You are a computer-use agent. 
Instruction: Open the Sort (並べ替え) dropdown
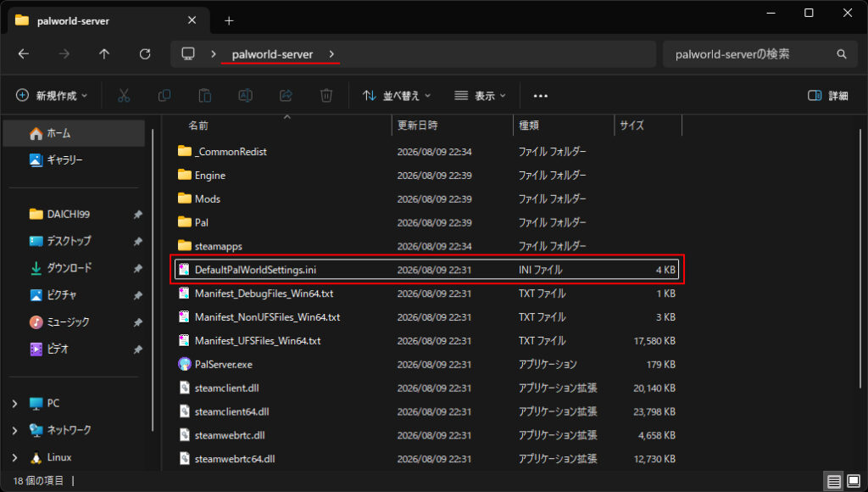396,96
